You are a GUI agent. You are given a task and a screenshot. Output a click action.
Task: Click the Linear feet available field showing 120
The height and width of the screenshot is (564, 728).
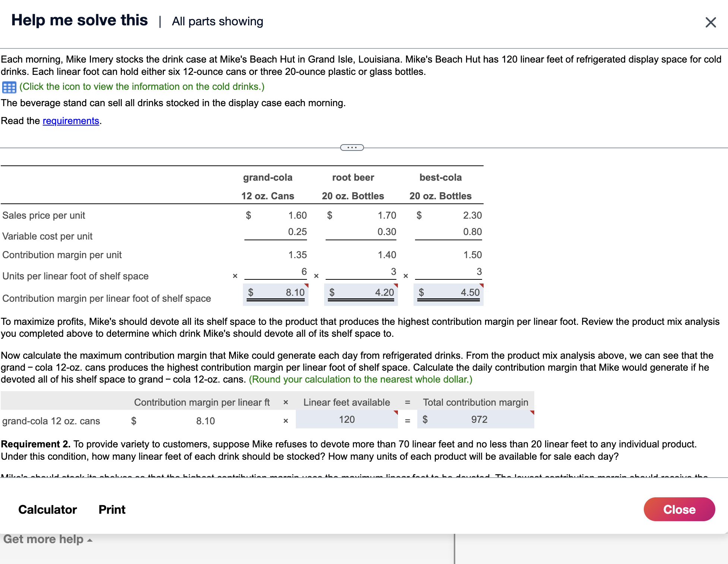(x=346, y=419)
